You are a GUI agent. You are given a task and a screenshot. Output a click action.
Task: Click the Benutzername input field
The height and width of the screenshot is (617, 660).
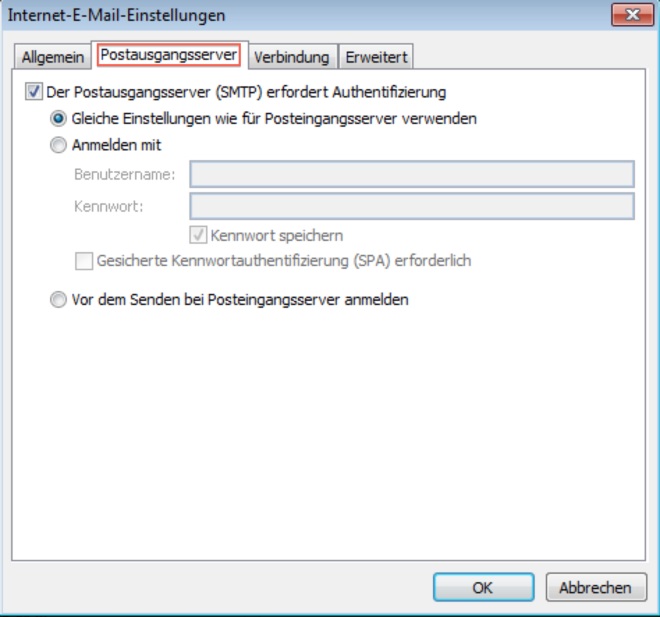[411, 175]
